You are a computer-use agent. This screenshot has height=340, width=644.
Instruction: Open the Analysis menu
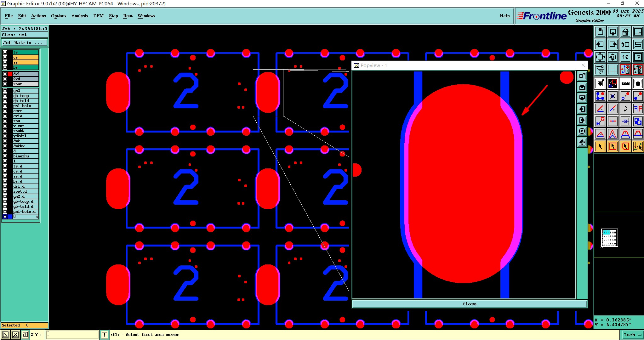[x=79, y=16]
